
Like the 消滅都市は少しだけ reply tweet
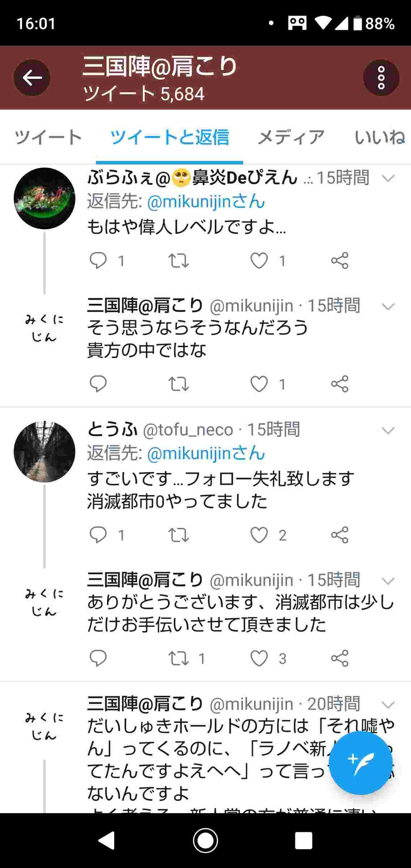point(259,658)
